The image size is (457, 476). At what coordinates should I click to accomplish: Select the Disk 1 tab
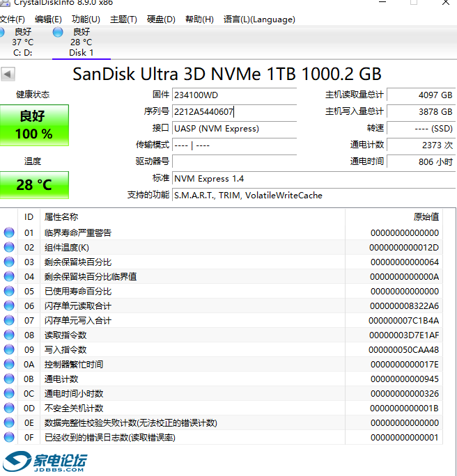click(81, 42)
